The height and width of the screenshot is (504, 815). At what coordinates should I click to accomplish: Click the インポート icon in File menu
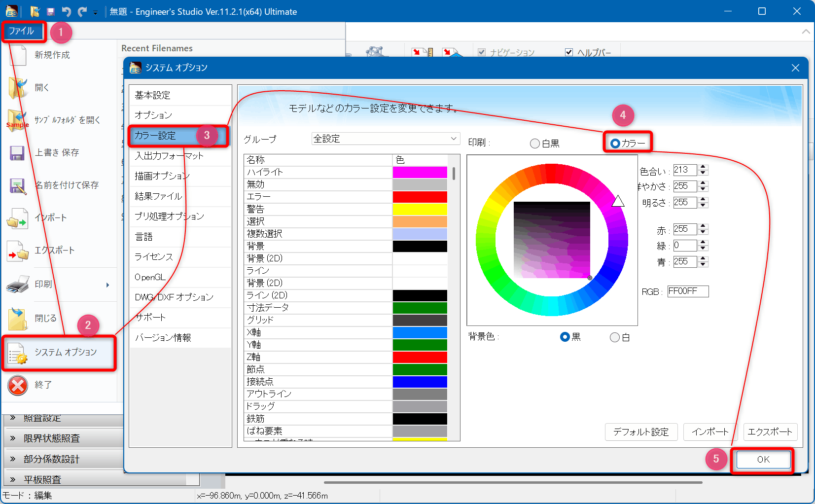[x=17, y=218]
